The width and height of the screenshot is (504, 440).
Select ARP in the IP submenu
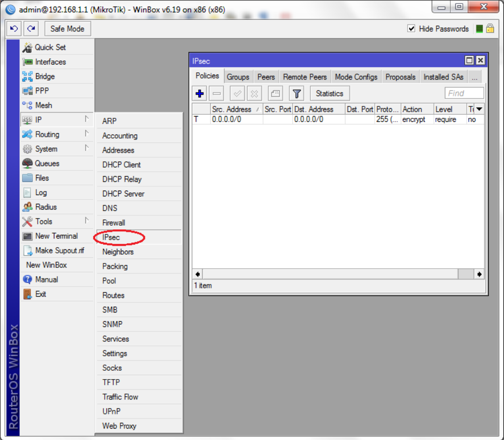(x=139, y=121)
